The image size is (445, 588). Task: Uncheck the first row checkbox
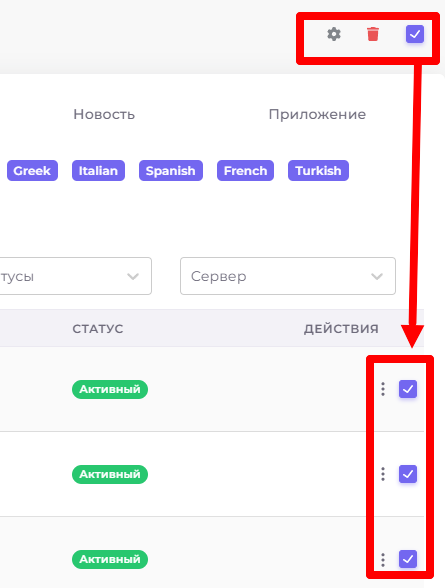point(408,389)
